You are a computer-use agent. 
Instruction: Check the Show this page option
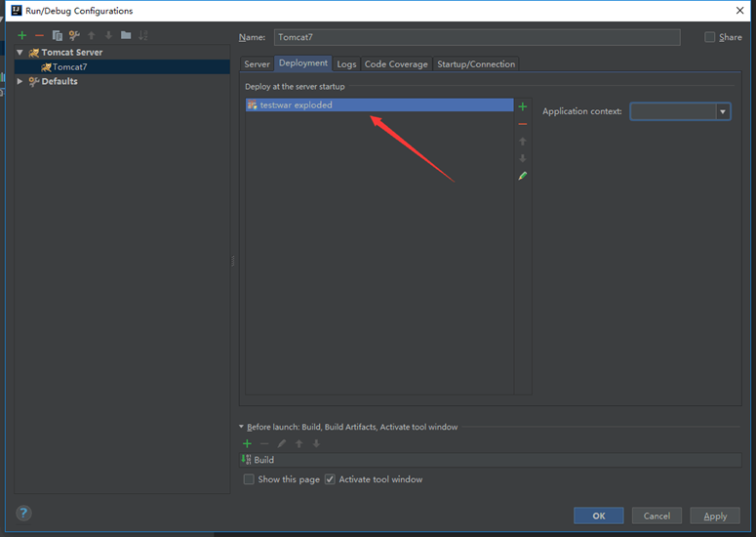coord(249,479)
